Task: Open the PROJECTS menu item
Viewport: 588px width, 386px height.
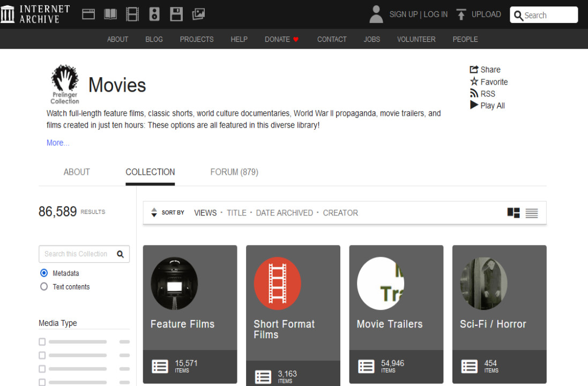Action: point(197,39)
